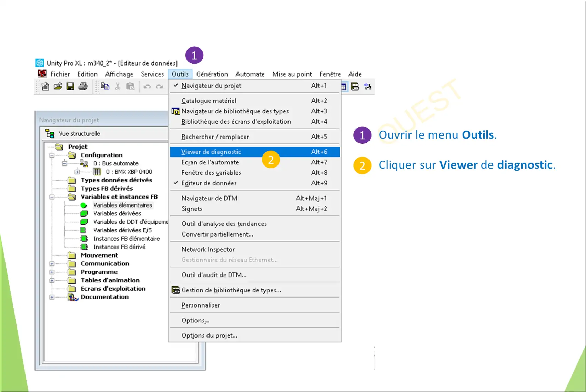The height and width of the screenshot is (392, 586).
Task: Choose Outil d'audit de DTM... entry
Action: [x=254, y=275]
